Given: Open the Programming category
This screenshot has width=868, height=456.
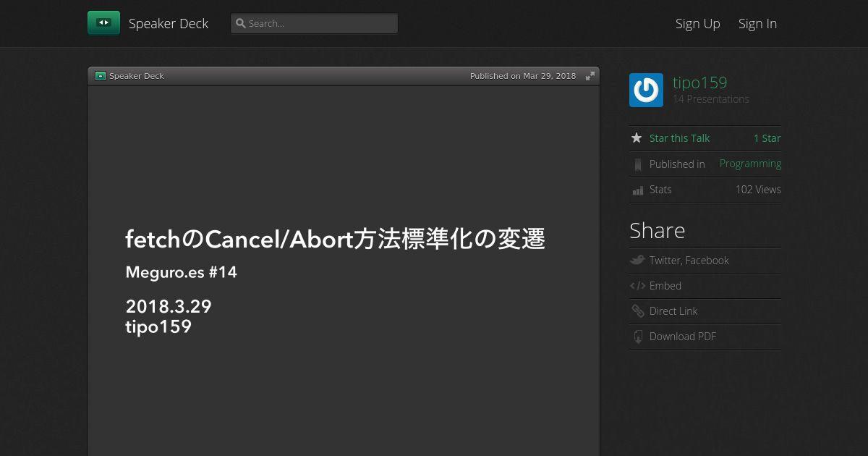Looking at the screenshot, I should click(x=750, y=164).
